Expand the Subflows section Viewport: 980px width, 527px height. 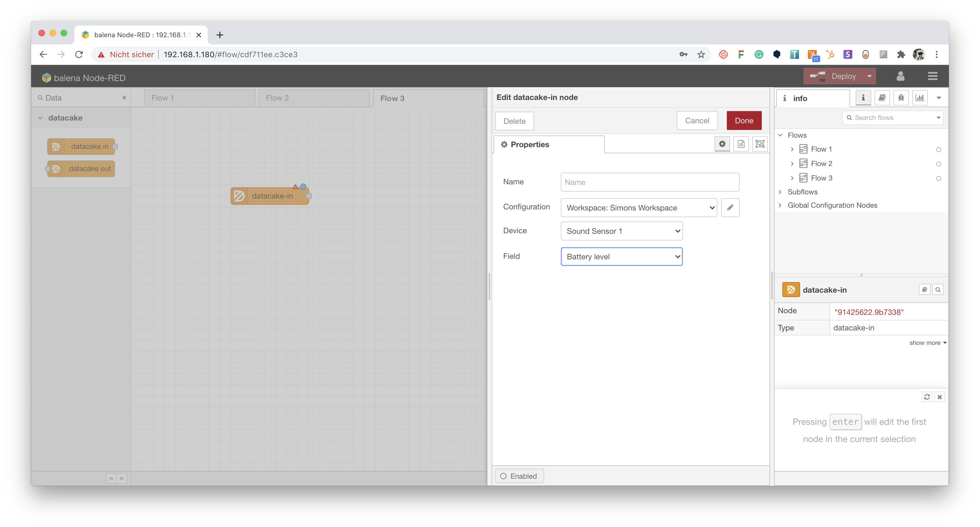click(780, 192)
